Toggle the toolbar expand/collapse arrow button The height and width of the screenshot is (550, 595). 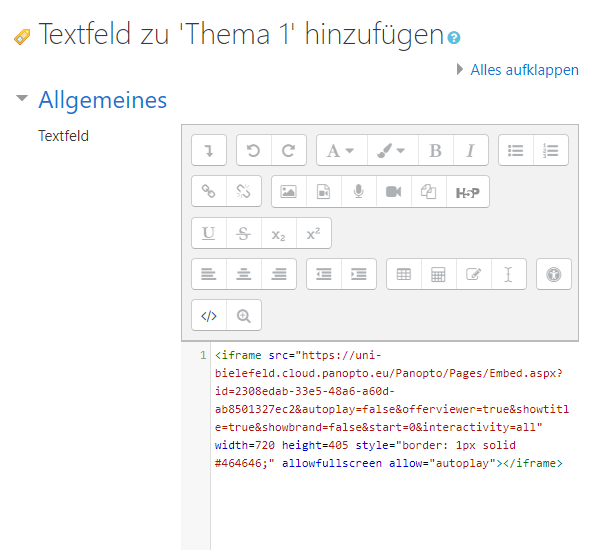[209, 150]
